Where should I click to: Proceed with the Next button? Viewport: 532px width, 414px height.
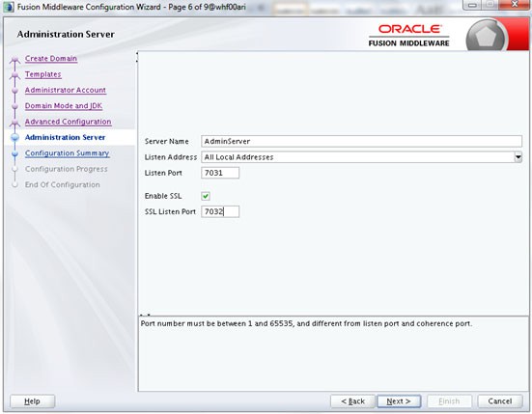[x=399, y=401]
